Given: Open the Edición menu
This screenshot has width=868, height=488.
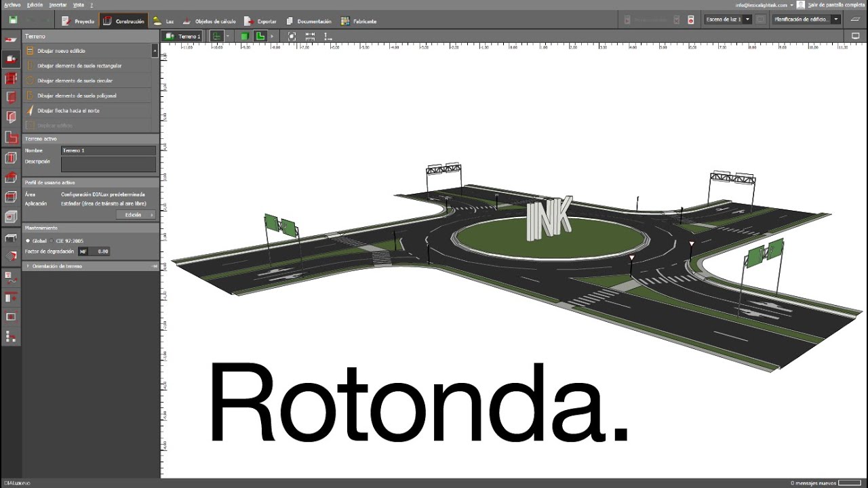Looking at the screenshot, I should pyautogui.click(x=35, y=4).
